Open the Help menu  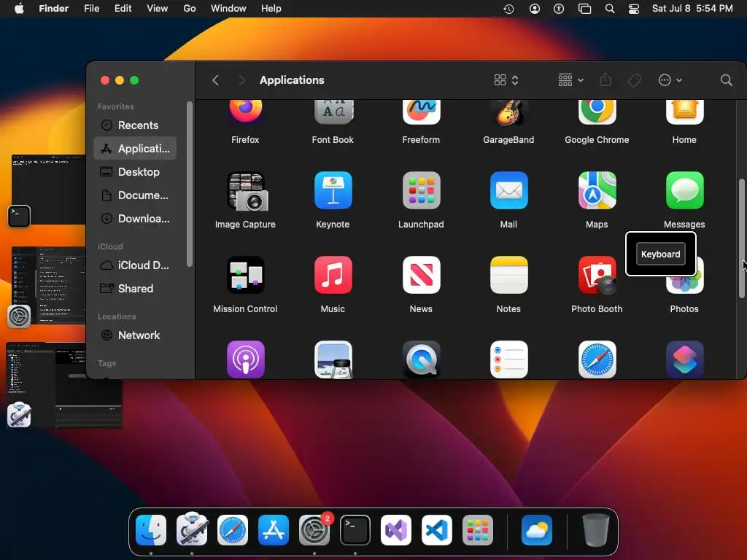point(271,9)
